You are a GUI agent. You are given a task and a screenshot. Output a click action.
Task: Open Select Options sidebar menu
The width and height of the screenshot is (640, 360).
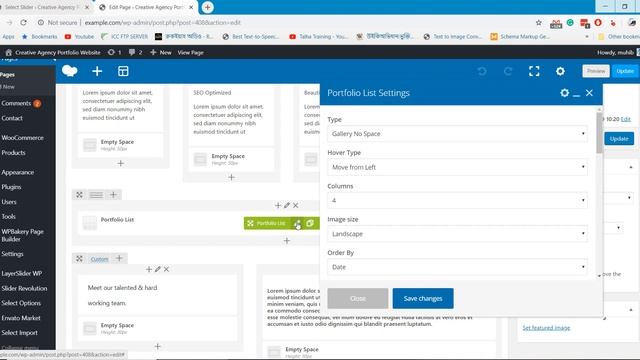coord(21,303)
